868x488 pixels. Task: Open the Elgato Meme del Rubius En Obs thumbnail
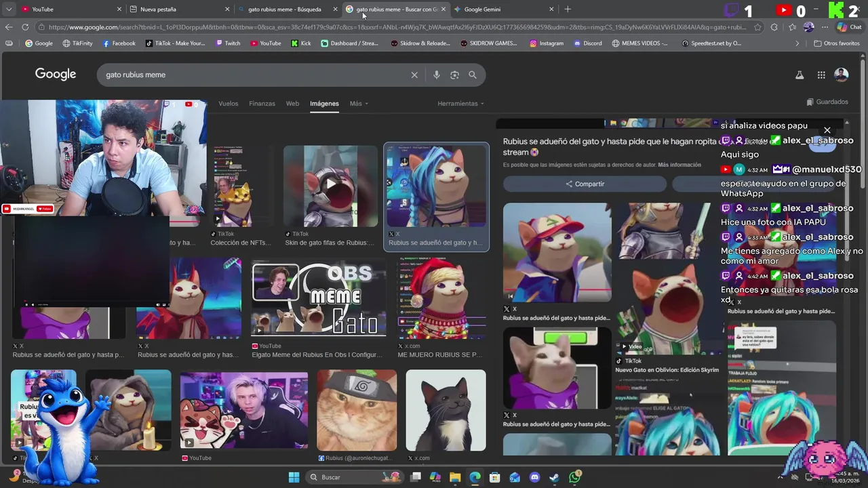[319, 298]
